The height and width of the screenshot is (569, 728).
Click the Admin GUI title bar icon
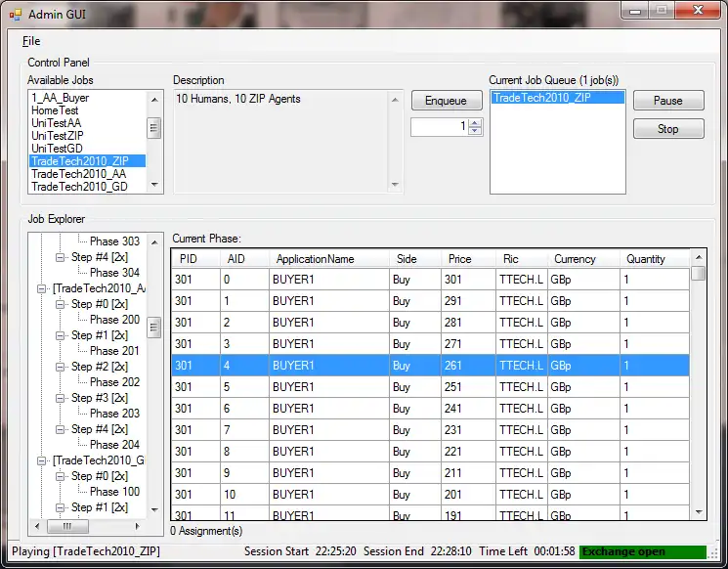tap(16, 15)
